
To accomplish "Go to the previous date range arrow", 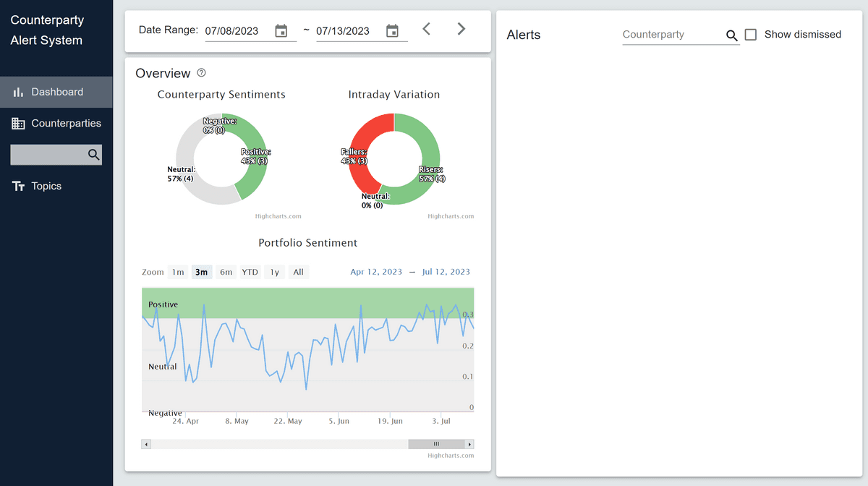I will click(427, 29).
